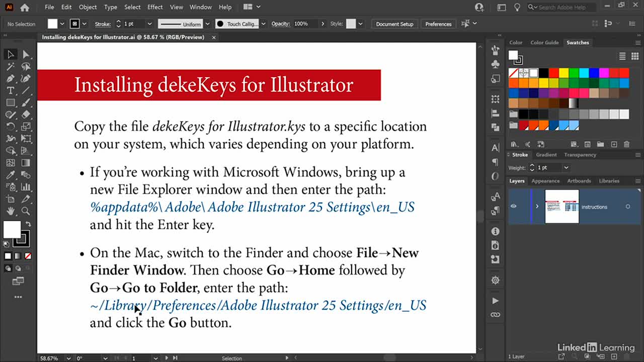Click the Illustrator Home icon

(x=25, y=7)
